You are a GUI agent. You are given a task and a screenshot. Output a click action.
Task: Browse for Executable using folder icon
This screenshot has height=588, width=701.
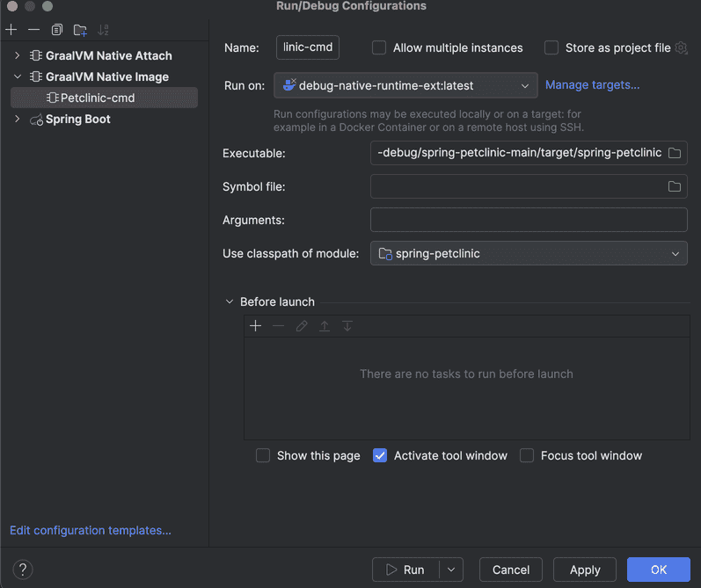(675, 153)
